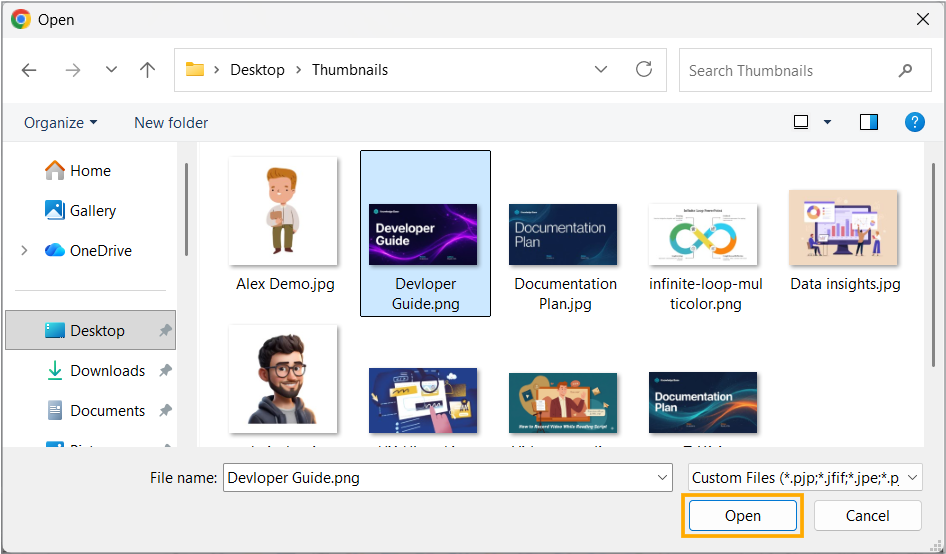Click the pin icon beside Documents
The height and width of the screenshot is (554, 946).
click(x=165, y=410)
